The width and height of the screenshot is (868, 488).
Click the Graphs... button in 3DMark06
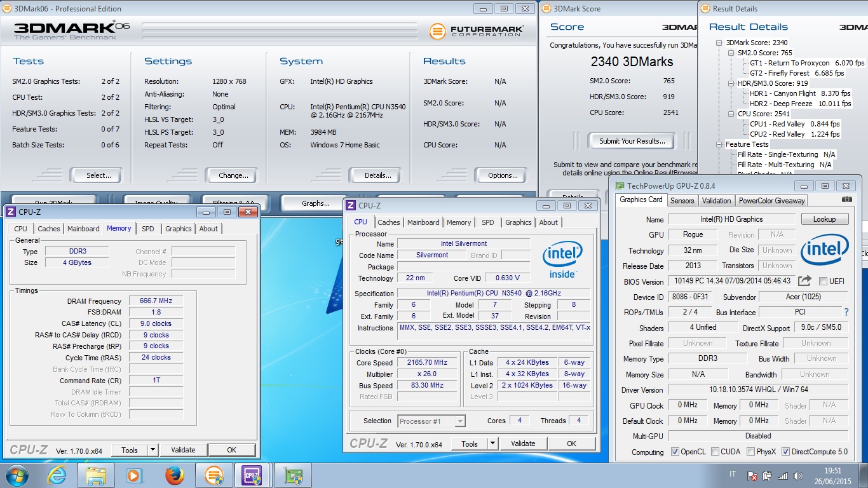[x=316, y=203]
